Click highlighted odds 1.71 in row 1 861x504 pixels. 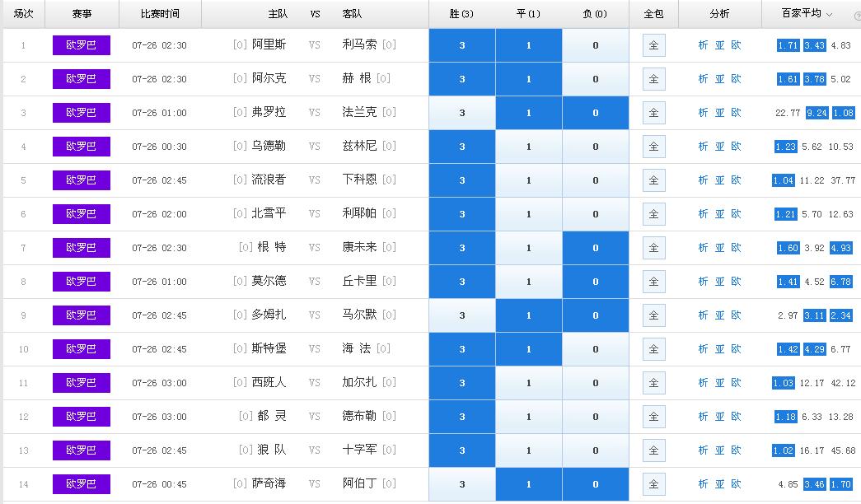pos(788,45)
